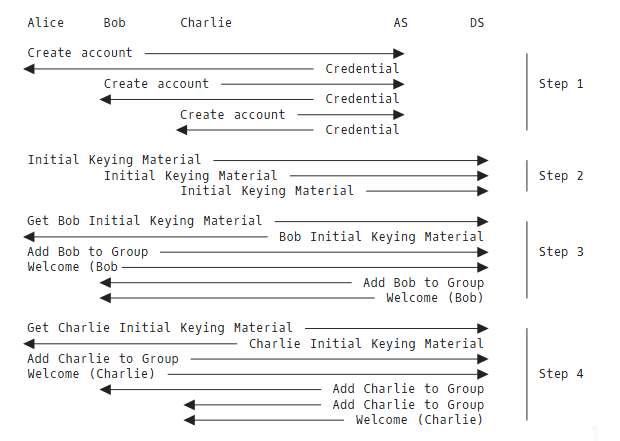Select "Get Charlie Initial Keying Material" text
Screen dimensions: 620x441
pyautogui.click(x=160, y=328)
